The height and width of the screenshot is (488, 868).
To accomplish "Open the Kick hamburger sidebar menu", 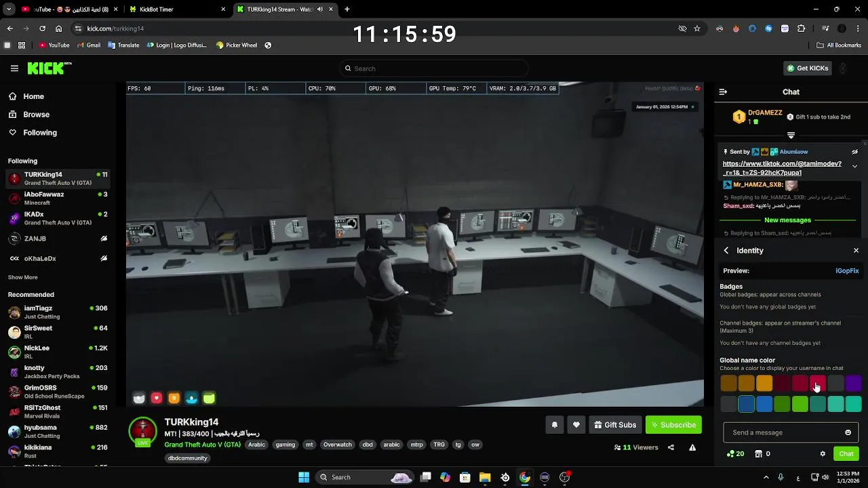I will pyautogui.click(x=14, y=68).
